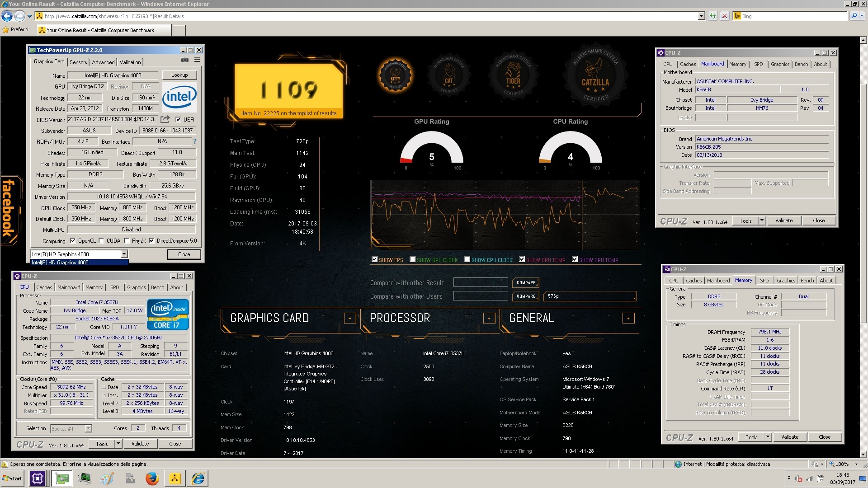
Task: Click the Cat certified badge
Action: click(448, 75)
